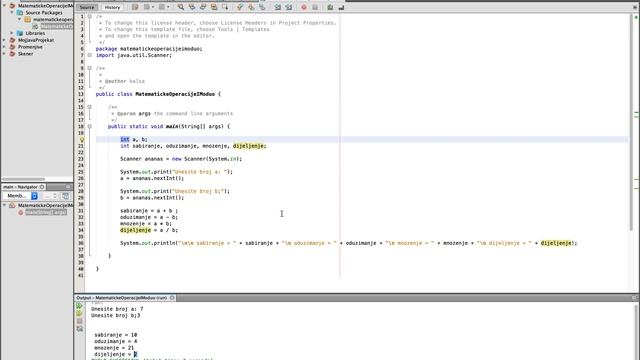Select Source Packages tree item
The height and width of the screenshot is (360, 640).
[x=44, y=13]
